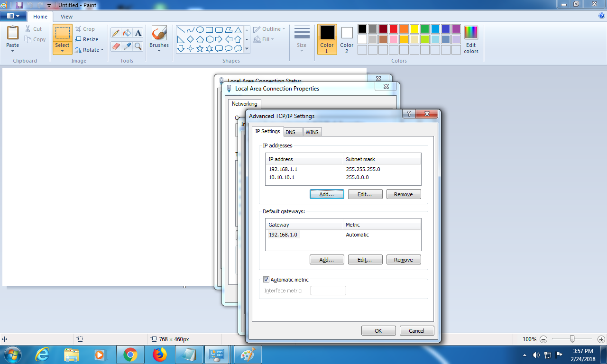
Task: Pick the red color swatch
Action: pos(394,29)
